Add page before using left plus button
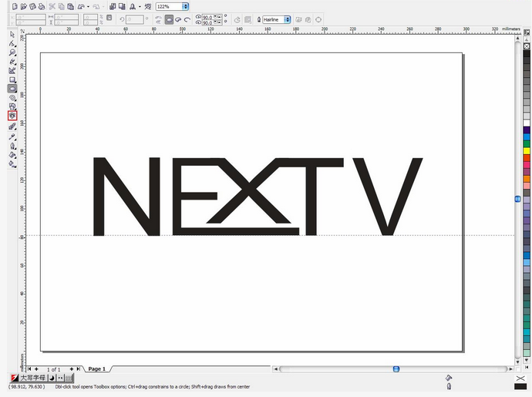 tap(36, 368)
